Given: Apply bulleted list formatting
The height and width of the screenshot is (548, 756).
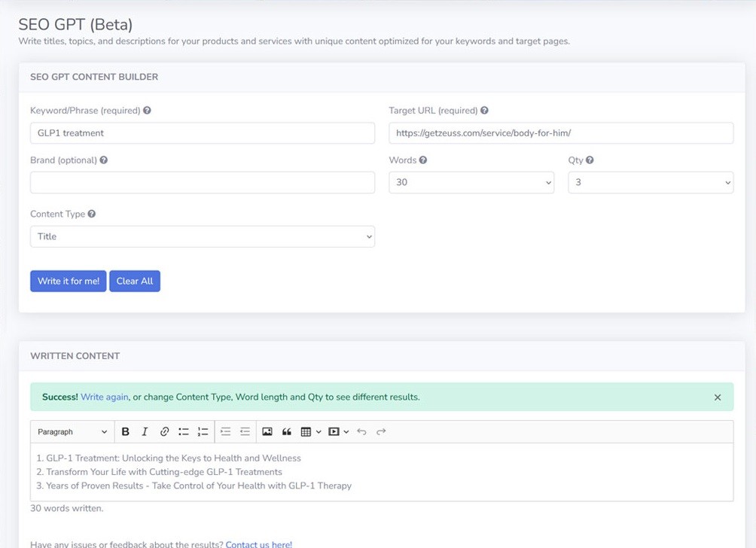Looking at the screenshot, I should click(184, 432).
